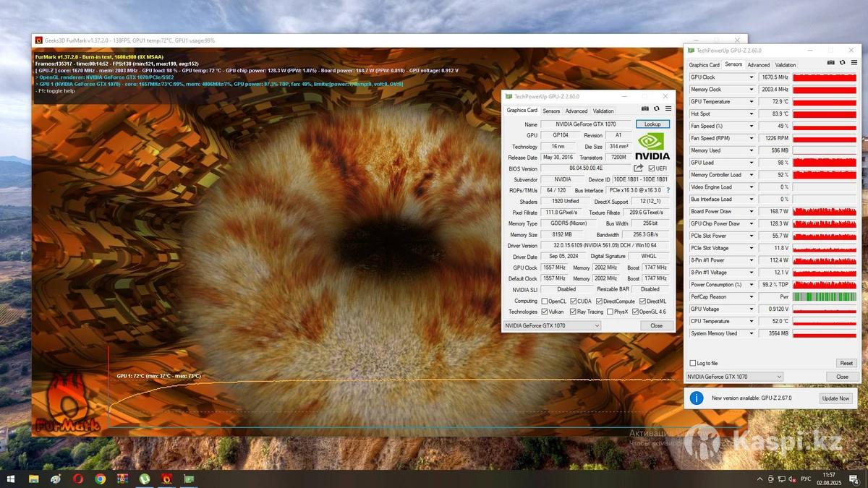868x488 pixels.
Task: Open the GPU Load sensor dropdown arrow
Action: 752,163
